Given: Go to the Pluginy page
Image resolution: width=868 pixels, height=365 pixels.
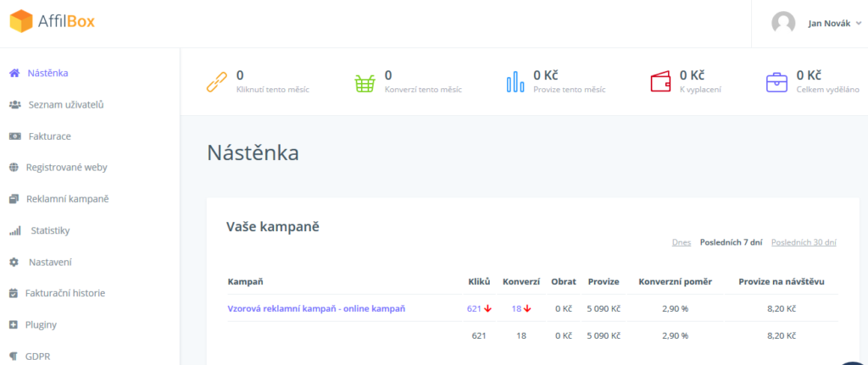Looking at the screenshot, I should [41, 324].
